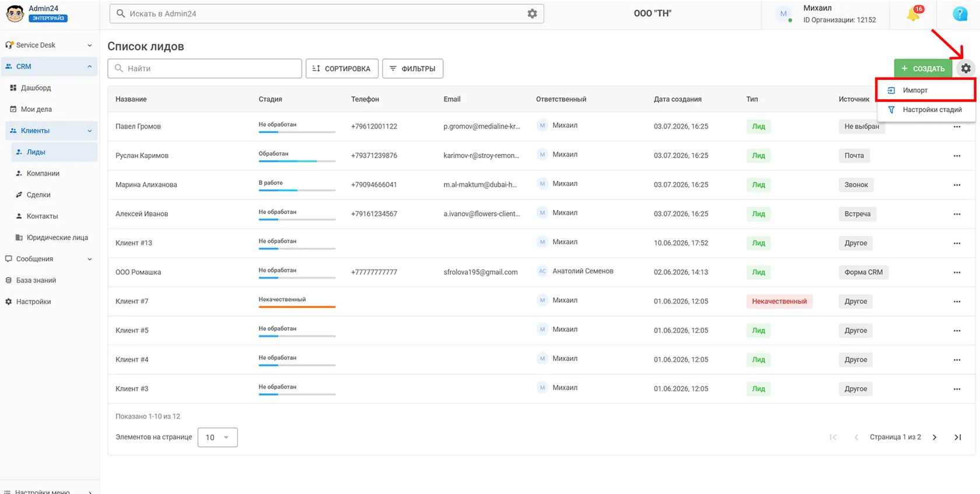Click Руслан Каримов stage progress bar

(x=297, y=161)
